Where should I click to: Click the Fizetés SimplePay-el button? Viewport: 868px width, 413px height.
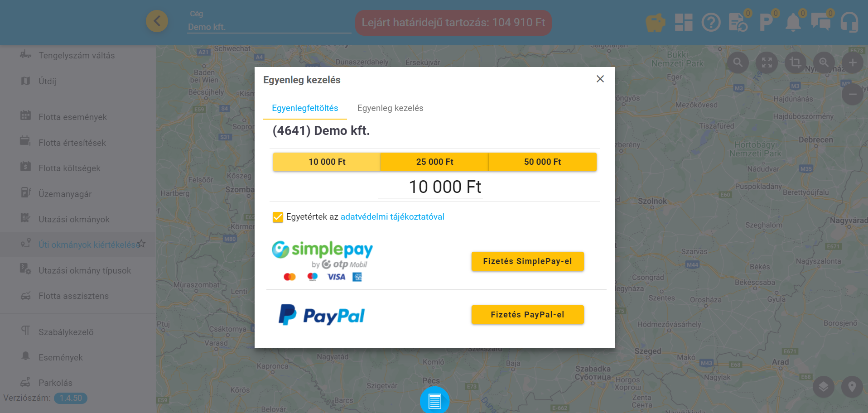click(x=527, y=261)
